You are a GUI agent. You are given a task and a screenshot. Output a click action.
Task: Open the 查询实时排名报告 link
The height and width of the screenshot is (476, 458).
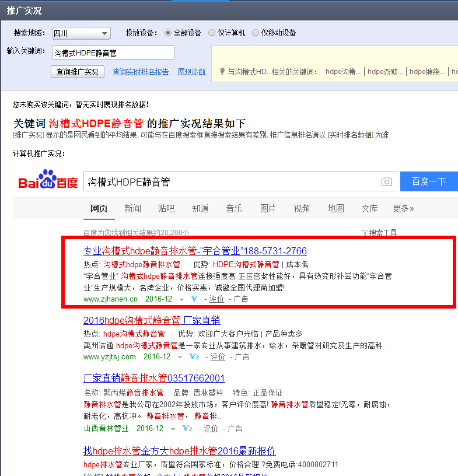point(141,72)
